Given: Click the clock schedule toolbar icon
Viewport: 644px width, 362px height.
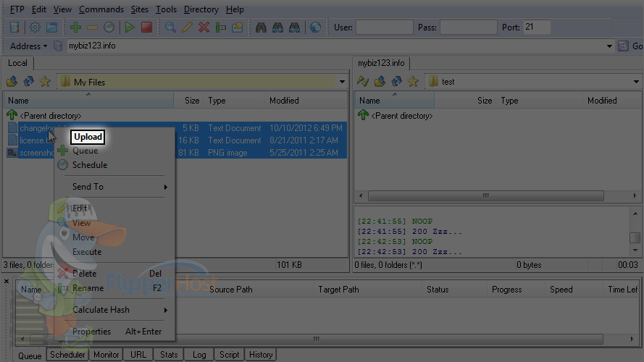Looking at the screenshot, I should pyautogui.click(x=109, y=28).
